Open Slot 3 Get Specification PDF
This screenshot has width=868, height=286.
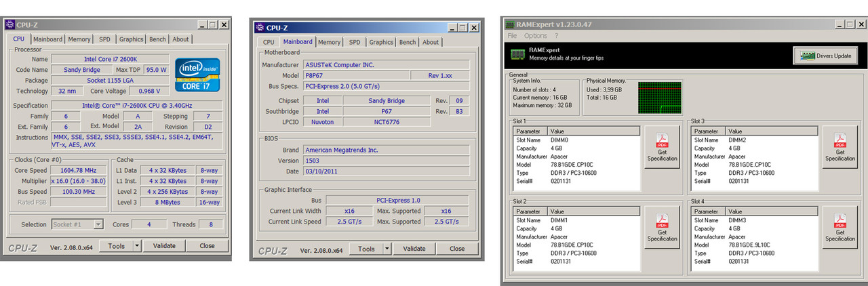coord(840,147)
